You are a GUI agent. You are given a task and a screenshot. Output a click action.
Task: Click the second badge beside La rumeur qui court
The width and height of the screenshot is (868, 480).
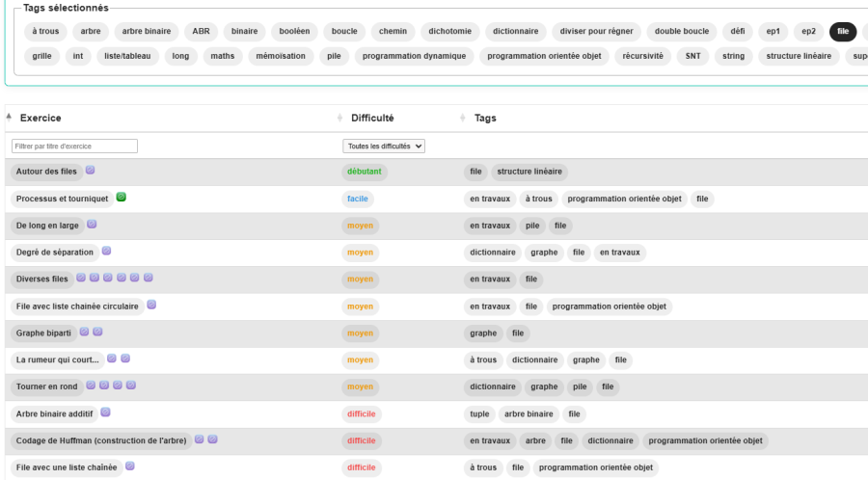pyautogui.click(x=125, y=359)
